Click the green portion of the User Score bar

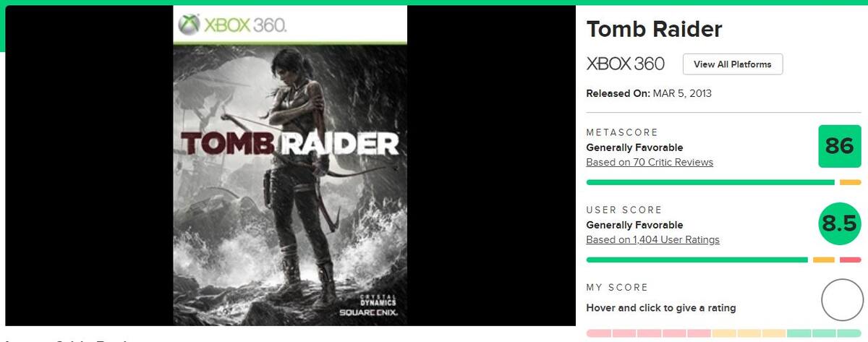[x=697, y=260]
